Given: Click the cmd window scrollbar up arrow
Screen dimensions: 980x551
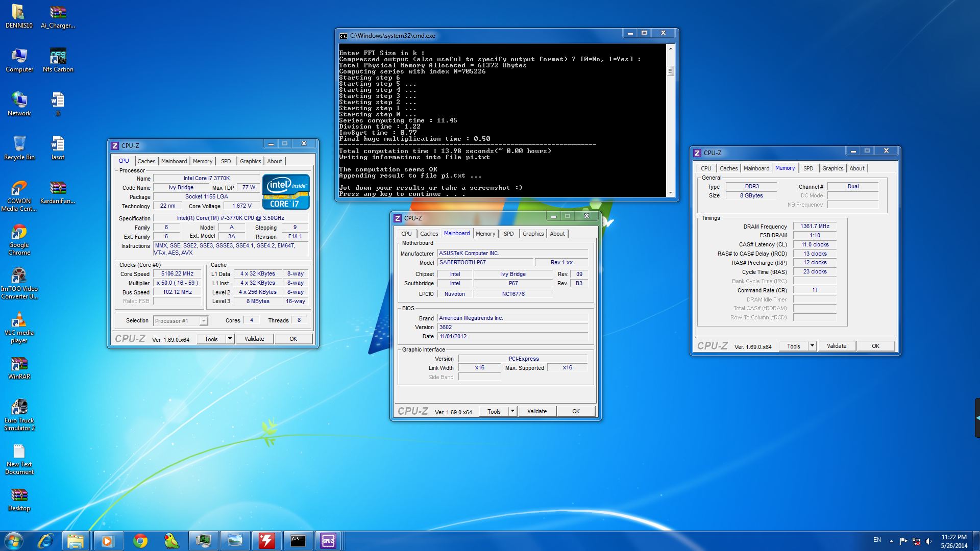Looking at the screenshot, I should [671, 48].
